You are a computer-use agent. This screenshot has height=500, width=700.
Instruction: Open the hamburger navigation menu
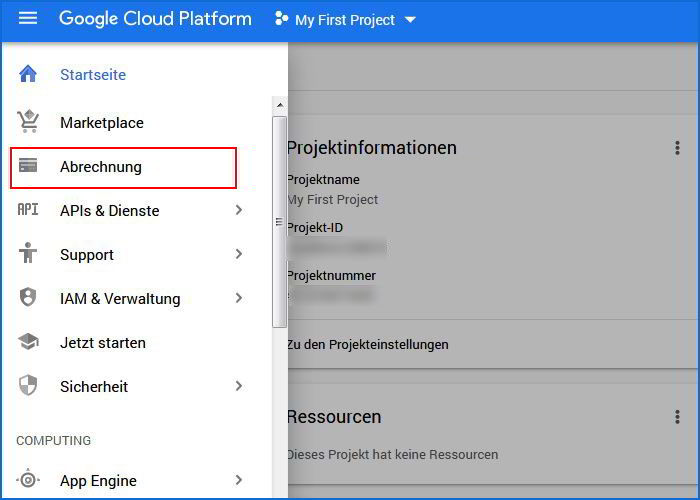[28, 19]
